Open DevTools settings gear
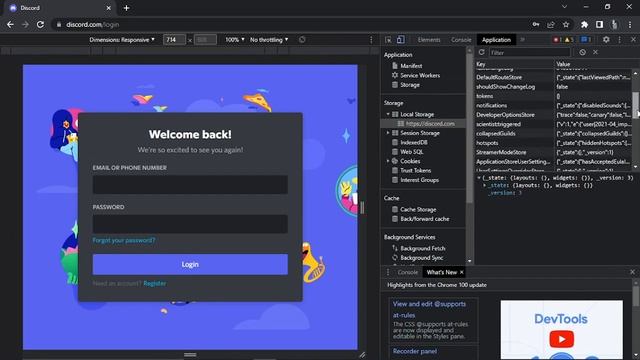Viewport: 640px width, 360px height. point(606,40)
